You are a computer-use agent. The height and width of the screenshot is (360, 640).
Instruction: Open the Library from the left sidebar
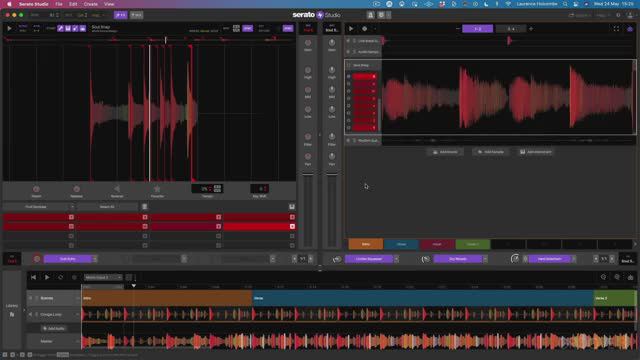pos(11,310)
